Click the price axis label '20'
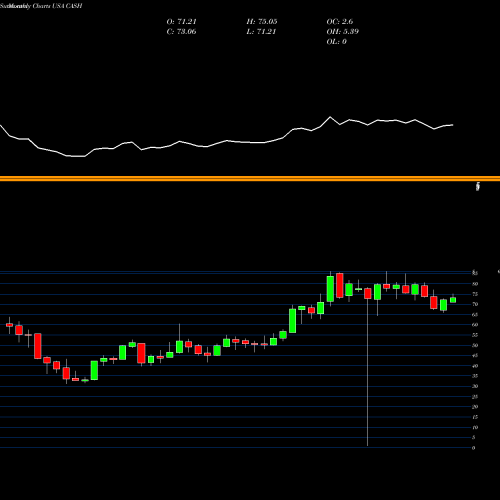This screenshot has width=500, height=500. (475, 407)
